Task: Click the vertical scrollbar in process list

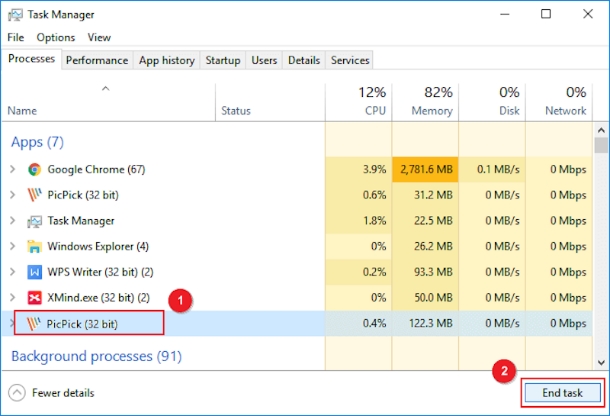Action: coord(601,250)
